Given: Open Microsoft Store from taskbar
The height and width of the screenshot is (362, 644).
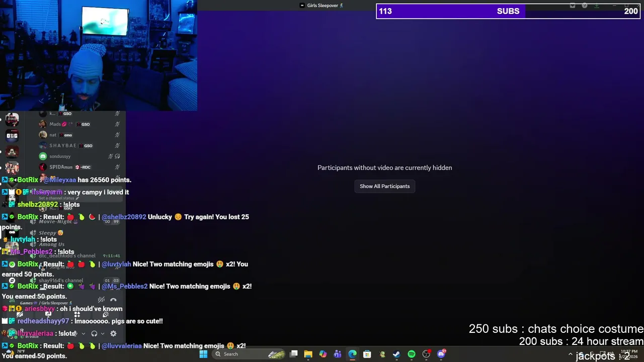Looking at the screenshot, I should 367,354.
